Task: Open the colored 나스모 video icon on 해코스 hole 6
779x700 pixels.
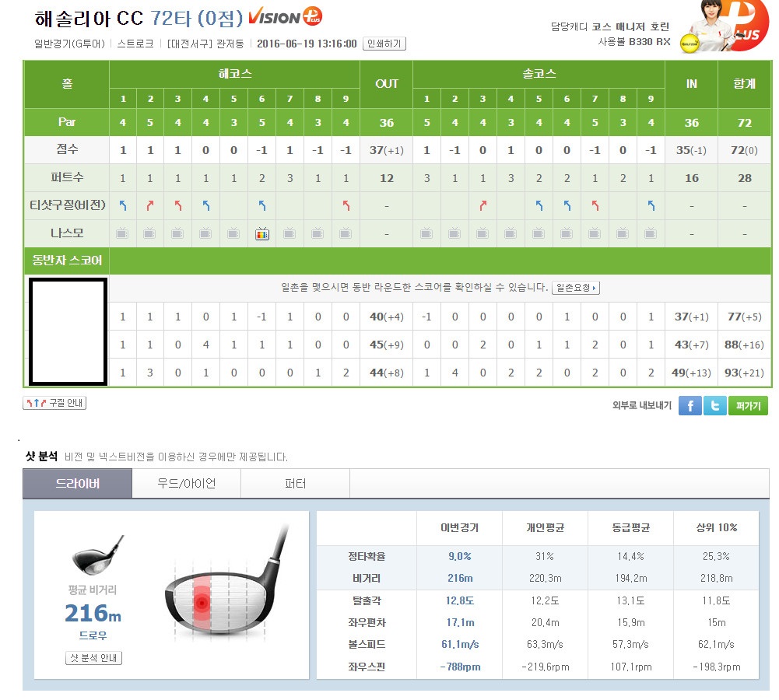Action: point(261,233)
